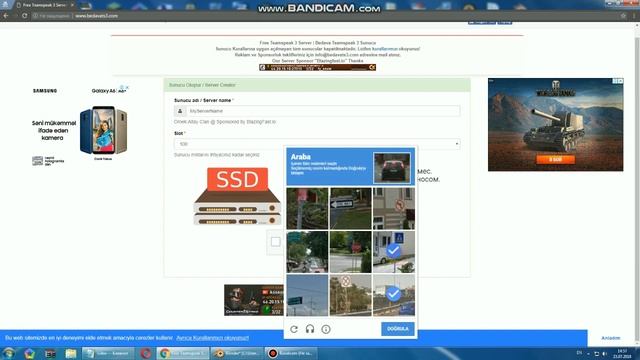This screenshot has height=360, width=640.
Task: Open the kurallarımızı rules link in header text
Action: [x=384, y=49]
